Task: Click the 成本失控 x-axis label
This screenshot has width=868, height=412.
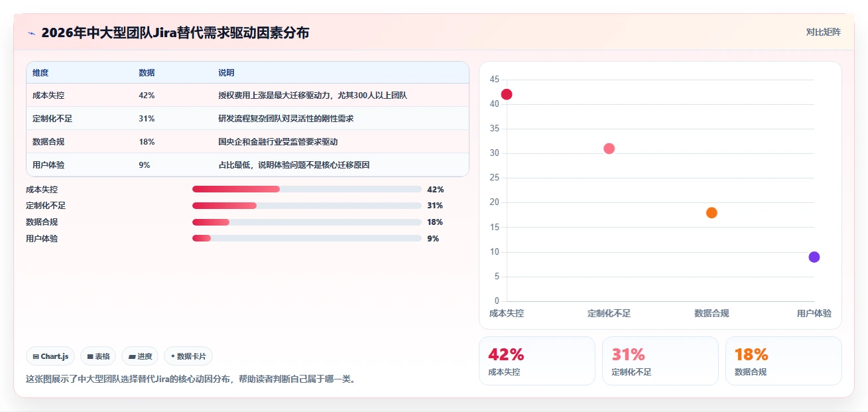Action: click(x=507, y=313)
